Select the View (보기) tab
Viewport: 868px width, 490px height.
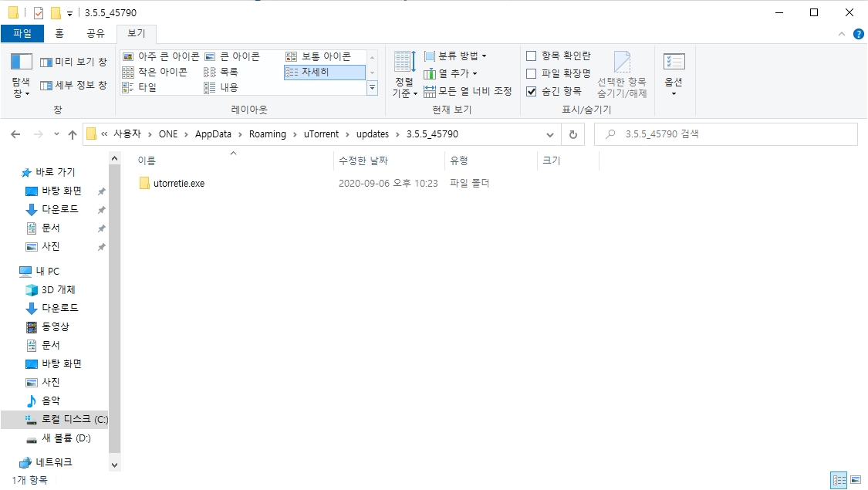(x=136, y=33)
